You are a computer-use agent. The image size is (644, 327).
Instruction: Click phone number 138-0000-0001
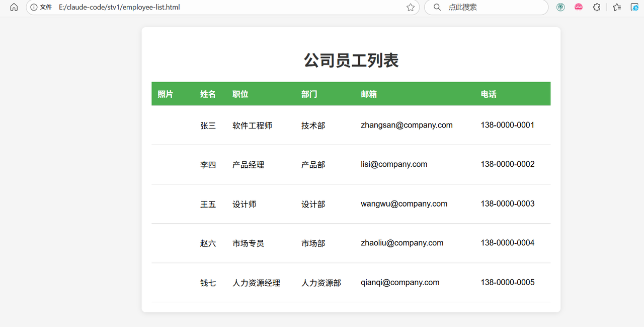[507, 125]
